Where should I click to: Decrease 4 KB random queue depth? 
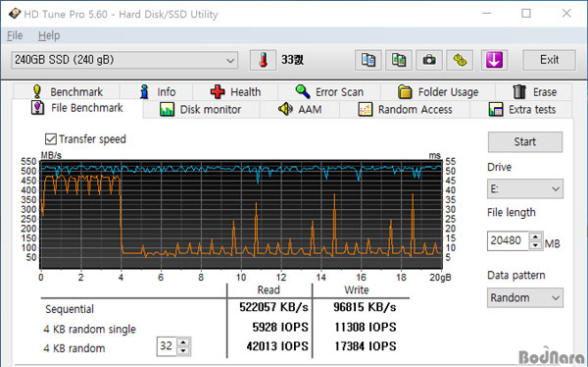[183, 351]
